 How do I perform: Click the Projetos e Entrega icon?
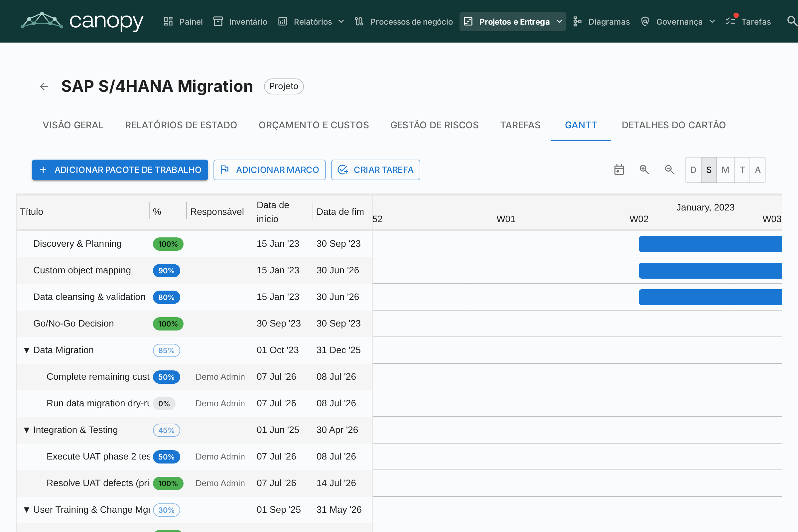coord(468,22)
